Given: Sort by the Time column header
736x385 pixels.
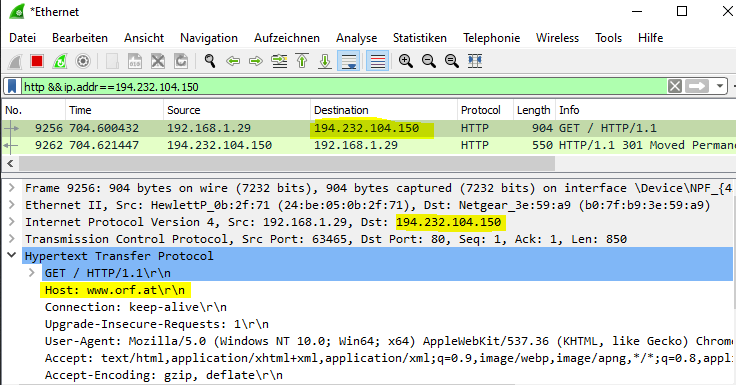Looking at the screenshot, I should tap(114, 110).
